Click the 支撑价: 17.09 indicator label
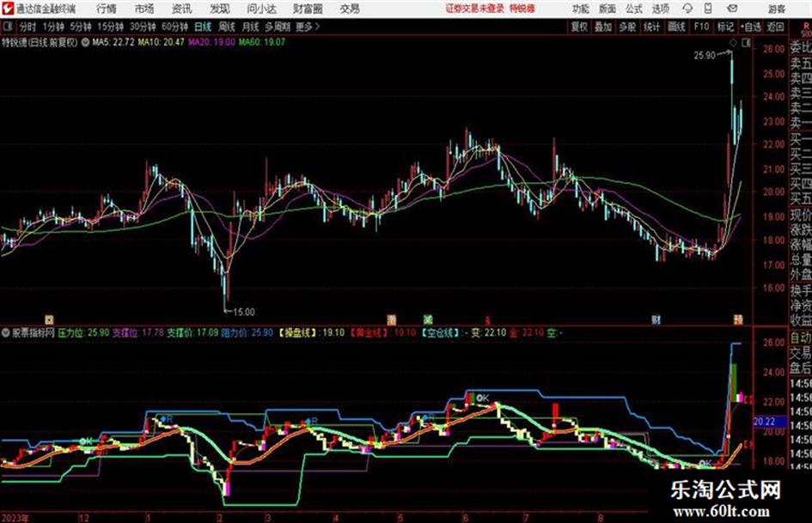The image size is (812, 523). 192,332
